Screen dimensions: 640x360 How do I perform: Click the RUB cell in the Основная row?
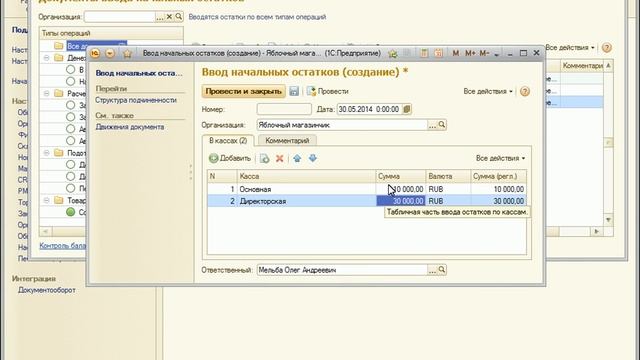coord(448,189)
